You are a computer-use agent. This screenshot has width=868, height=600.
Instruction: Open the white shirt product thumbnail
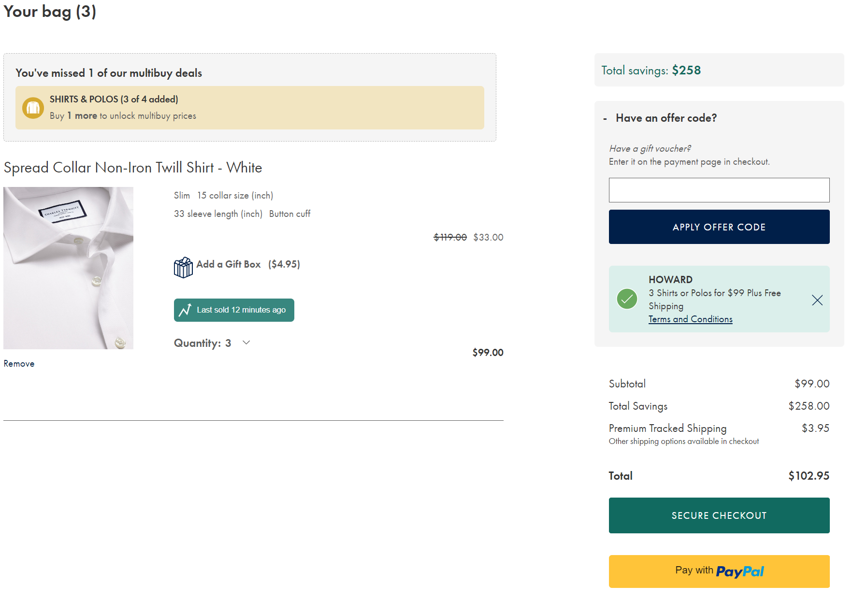pyautogui.click(x=68, y=268)
